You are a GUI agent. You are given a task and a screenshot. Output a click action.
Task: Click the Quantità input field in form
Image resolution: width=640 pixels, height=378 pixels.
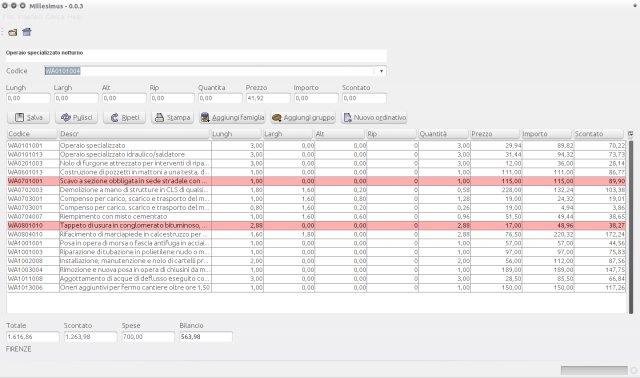point(220,98)
